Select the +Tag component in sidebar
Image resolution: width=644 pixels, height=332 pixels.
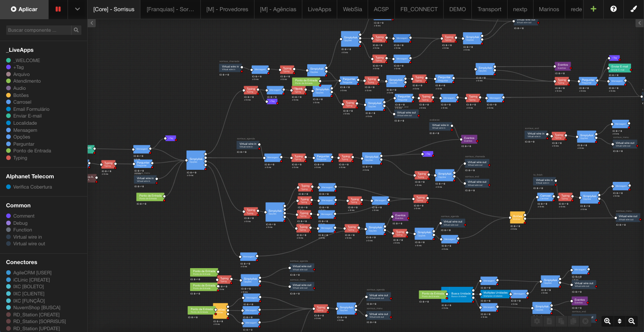(15, 67)
